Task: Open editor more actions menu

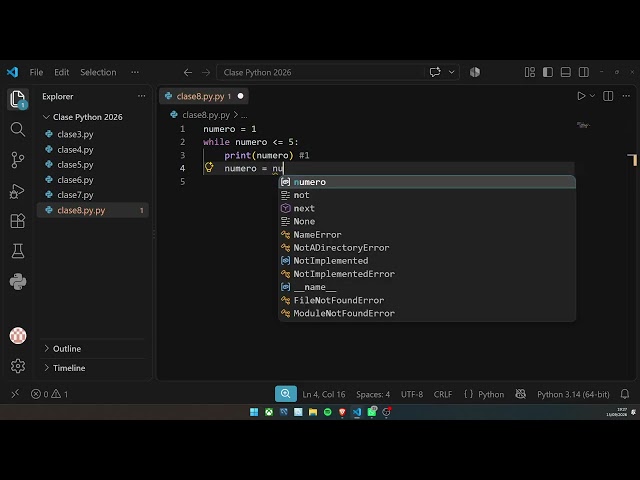Action: (x=626, y=96)
